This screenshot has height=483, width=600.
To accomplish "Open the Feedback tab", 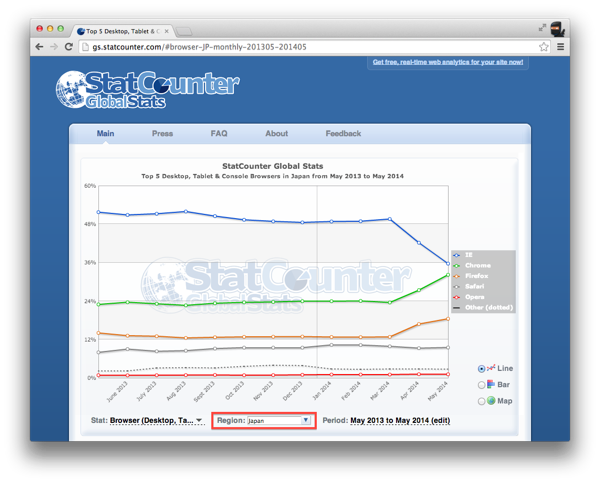I will click(x=343, y=134).
